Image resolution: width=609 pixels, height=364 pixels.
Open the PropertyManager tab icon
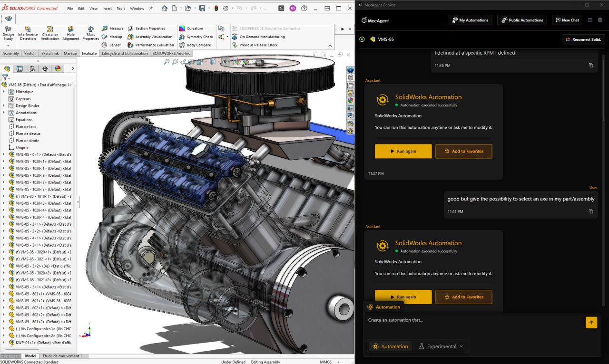[x=20, y=68]
